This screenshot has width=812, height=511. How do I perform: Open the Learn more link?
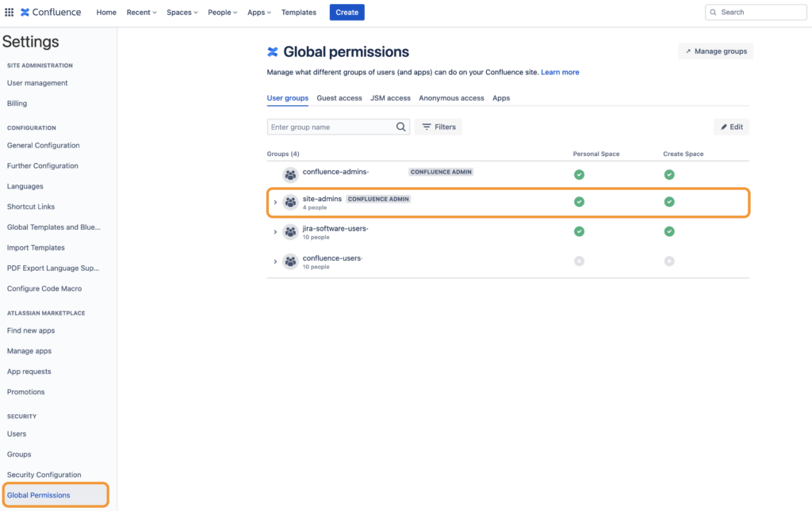[x=560, y=72]
